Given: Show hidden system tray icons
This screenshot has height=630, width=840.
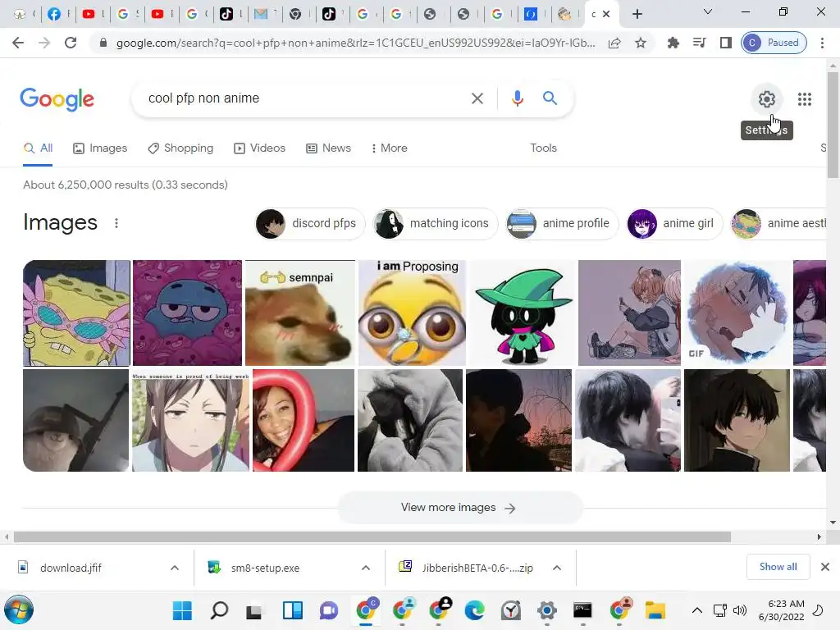Looking at the screenshot, I should [697, 610].
